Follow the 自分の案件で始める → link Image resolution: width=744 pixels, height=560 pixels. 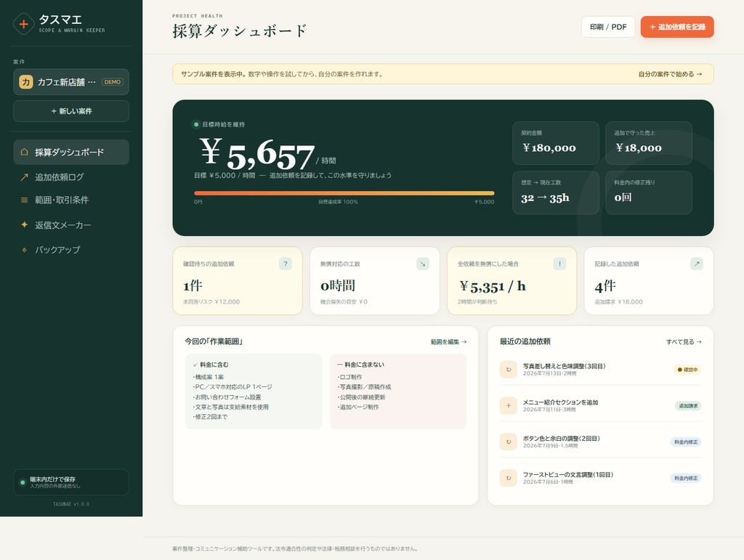pyautogui.click(x=670, y=74)
